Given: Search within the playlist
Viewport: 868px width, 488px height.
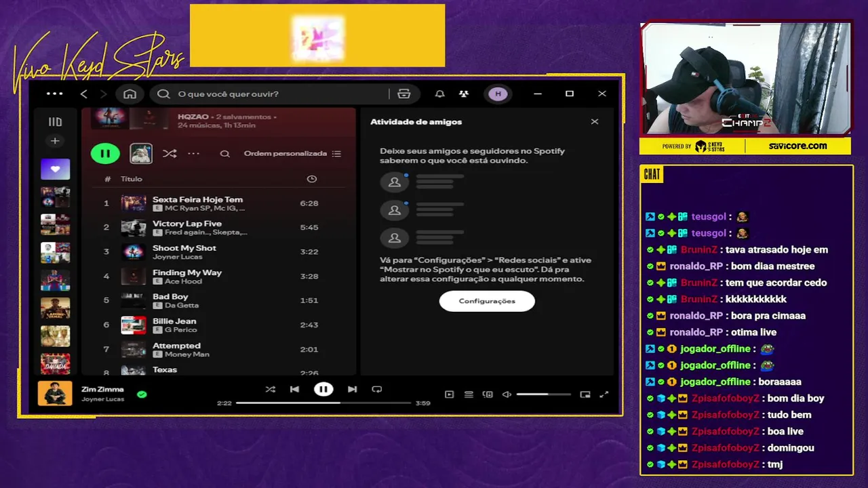Looking at the screenshot, I should tap(224, 153).
